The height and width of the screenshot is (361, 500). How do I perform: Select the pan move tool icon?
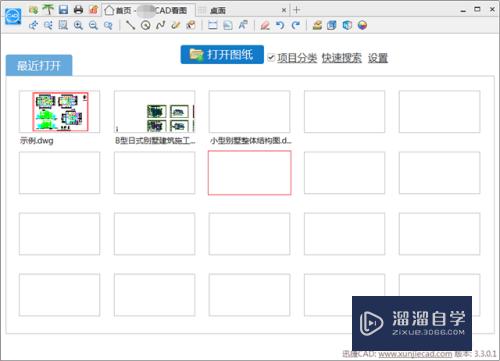tap(33, 25)
